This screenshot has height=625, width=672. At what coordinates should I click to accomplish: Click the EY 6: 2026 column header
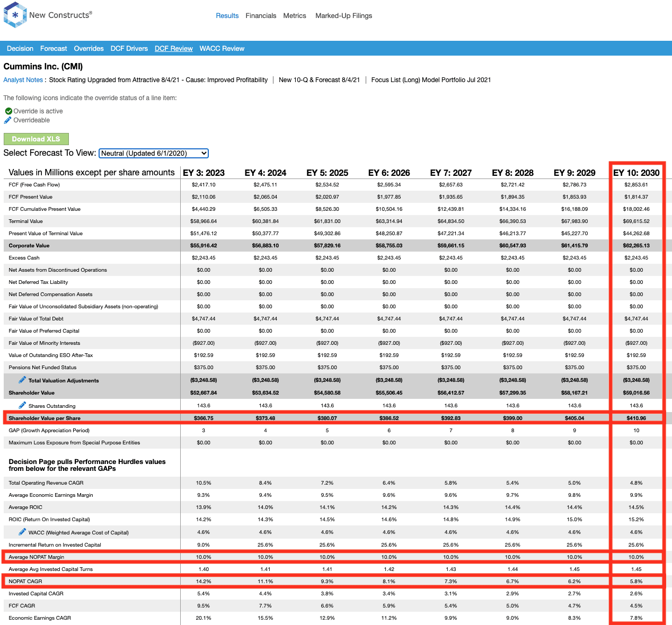389,173
